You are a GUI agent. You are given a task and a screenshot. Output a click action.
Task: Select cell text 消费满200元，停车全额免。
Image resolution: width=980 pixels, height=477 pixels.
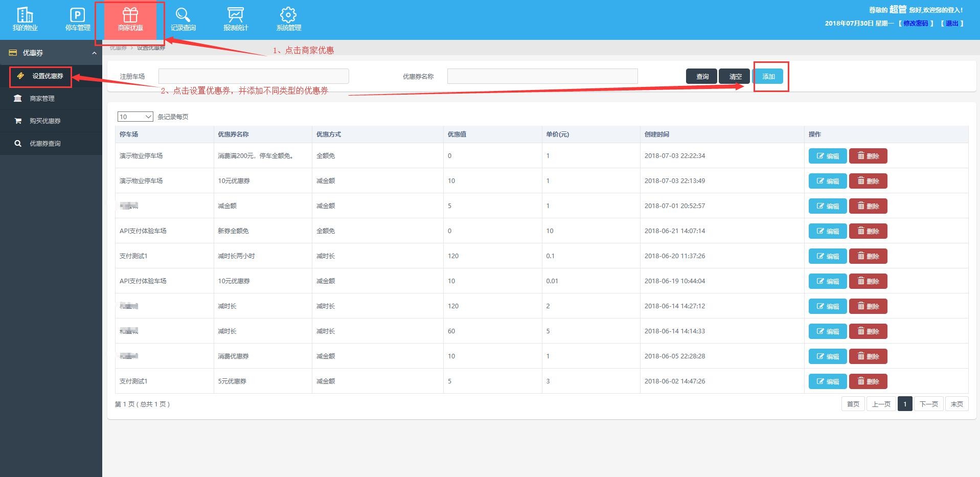pyautogui.click(x=257, y=156)
